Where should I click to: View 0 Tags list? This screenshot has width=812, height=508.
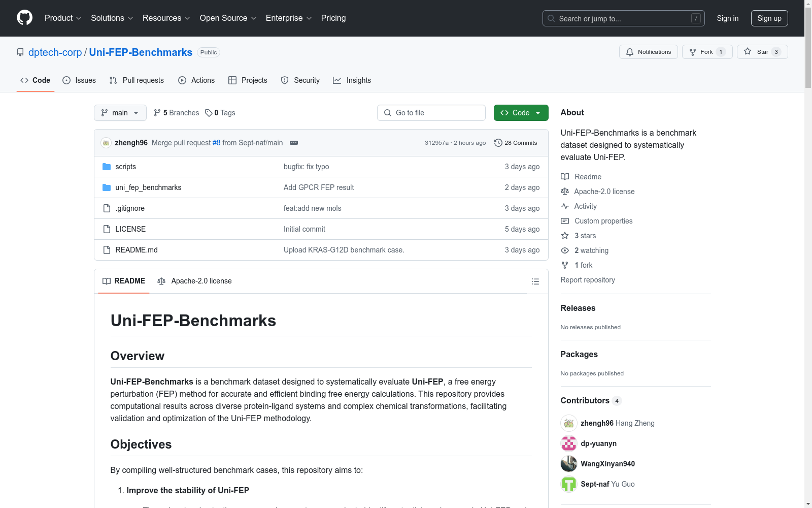tap(220, 113)
